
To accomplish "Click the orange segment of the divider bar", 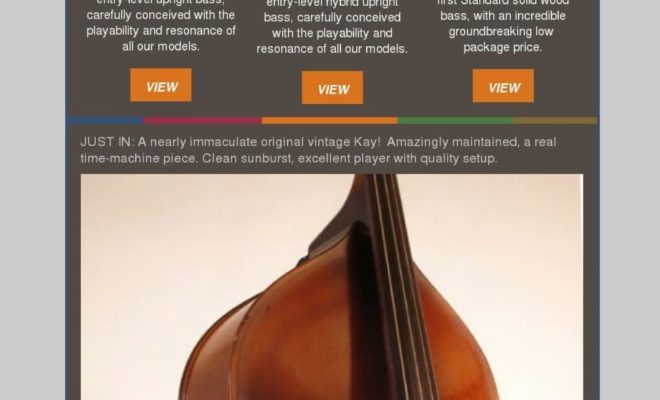I will click(329, 120).
